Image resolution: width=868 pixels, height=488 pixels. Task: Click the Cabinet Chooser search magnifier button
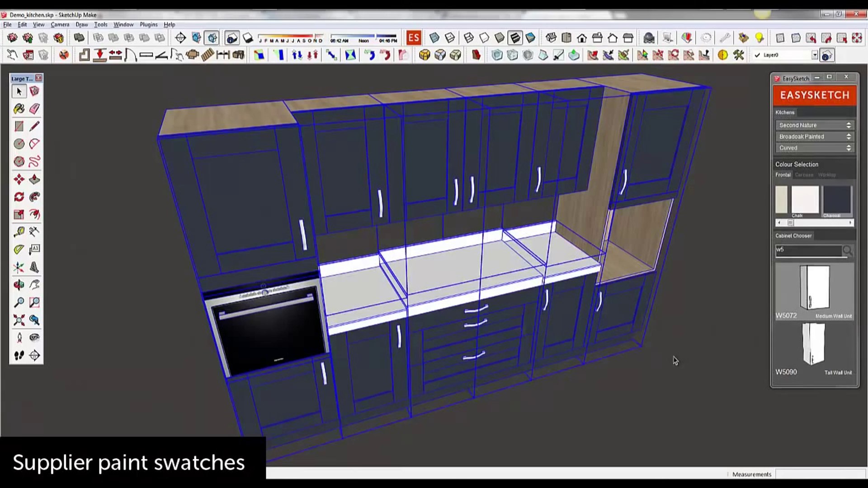(848, 251)
